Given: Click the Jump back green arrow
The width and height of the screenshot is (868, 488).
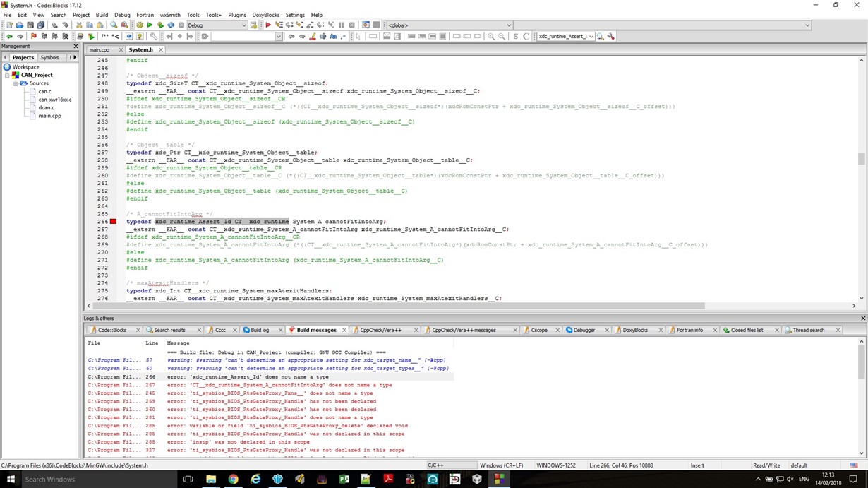Looking at the screenshot, I should coord(9,37).
